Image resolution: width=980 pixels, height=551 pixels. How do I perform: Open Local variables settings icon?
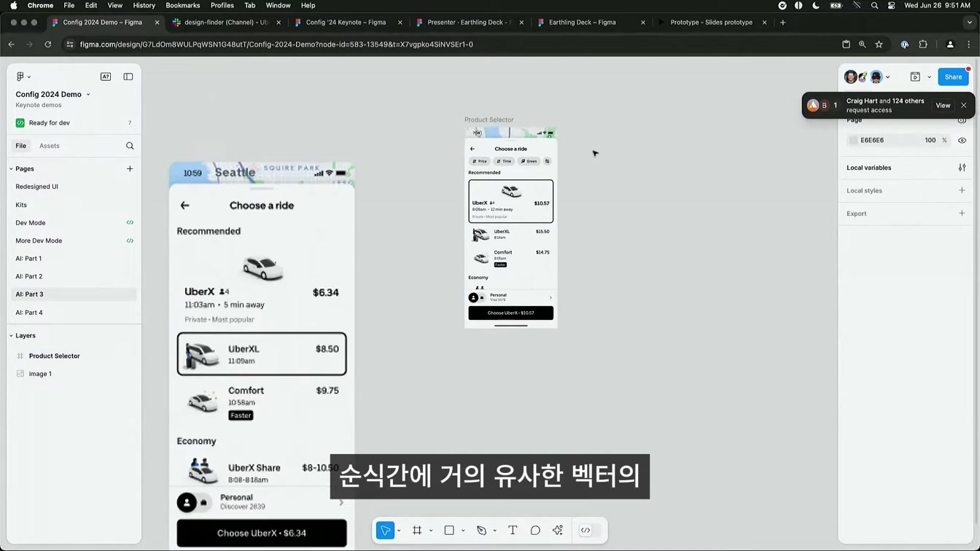point(962,168)
